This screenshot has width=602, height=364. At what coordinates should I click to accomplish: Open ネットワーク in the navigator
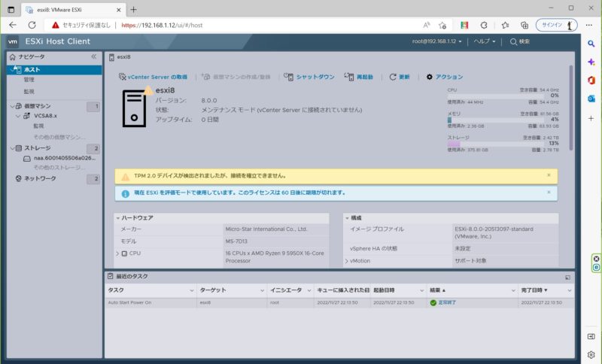40,178
